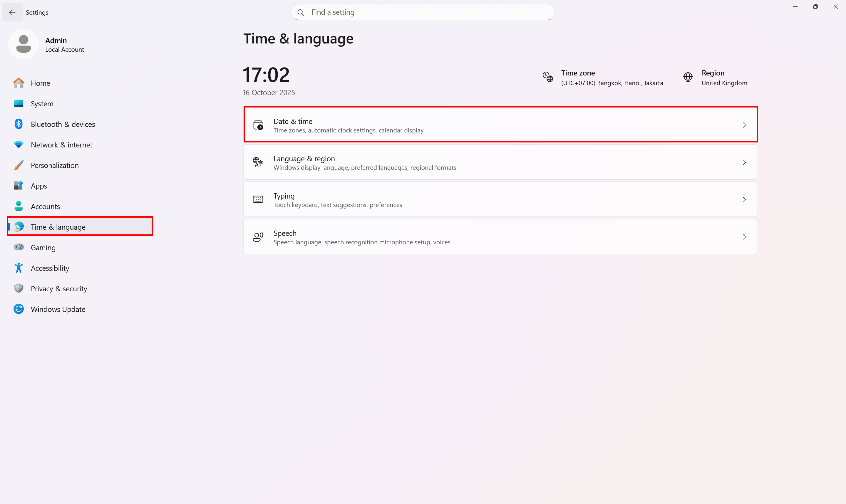The height and width of the screenshot is (504, 846).
Task: Click the Accessibility figure icon
Action: click(x=19, y=268)
